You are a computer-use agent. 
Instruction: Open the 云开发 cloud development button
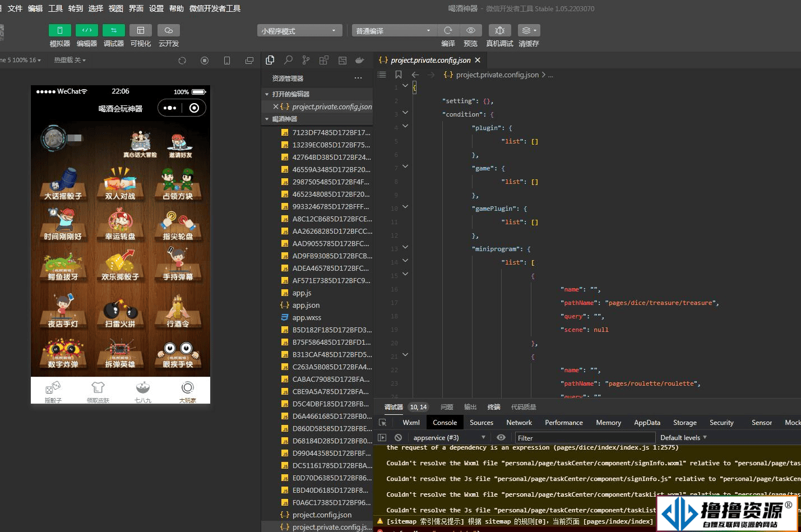pyautogui.click(x=169, y=30)
